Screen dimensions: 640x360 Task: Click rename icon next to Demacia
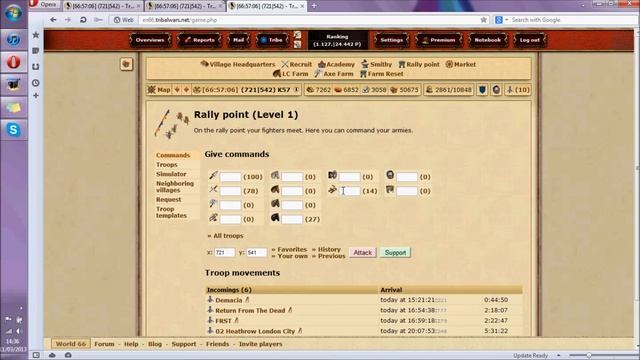point(247,300)
